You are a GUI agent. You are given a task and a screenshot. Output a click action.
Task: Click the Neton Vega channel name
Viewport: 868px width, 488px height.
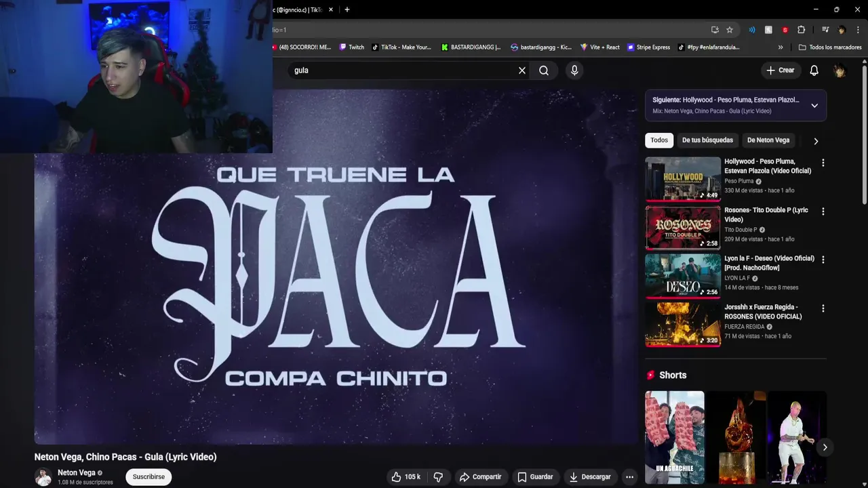pos(77,473)
